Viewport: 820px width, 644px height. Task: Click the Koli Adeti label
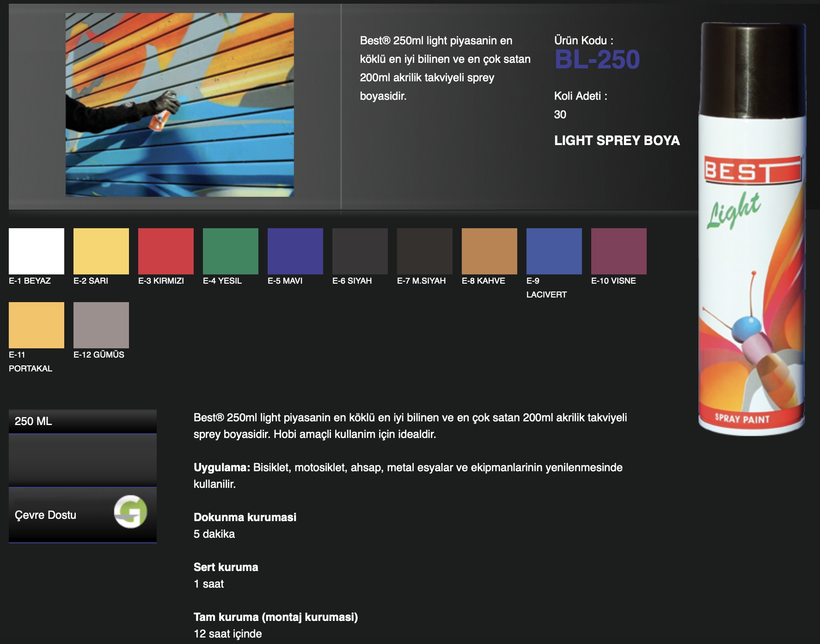(581, 96)
